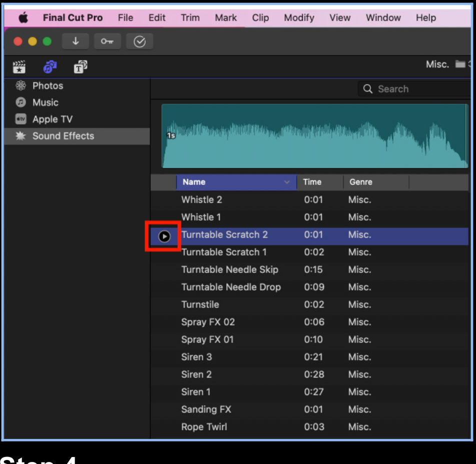The height and width of the screenshot is (464, 476).
Task: Select the Whistle 2 sound effect
Action: (310, 200)
